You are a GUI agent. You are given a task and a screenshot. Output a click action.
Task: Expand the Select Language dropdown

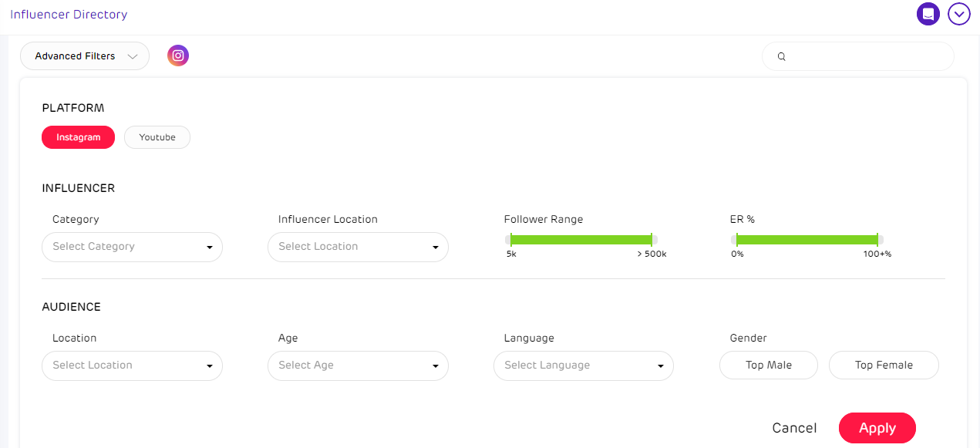point(583,365)
